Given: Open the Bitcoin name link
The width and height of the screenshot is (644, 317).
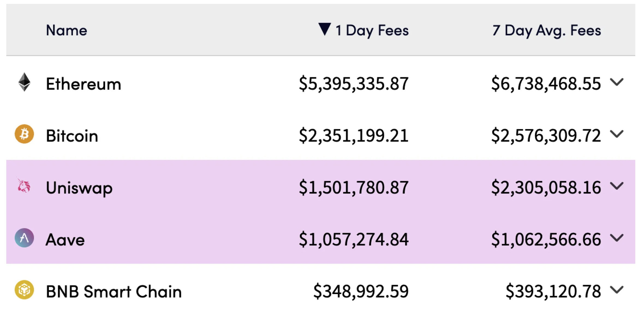Looking at the screenshot, I should point(72,136).
